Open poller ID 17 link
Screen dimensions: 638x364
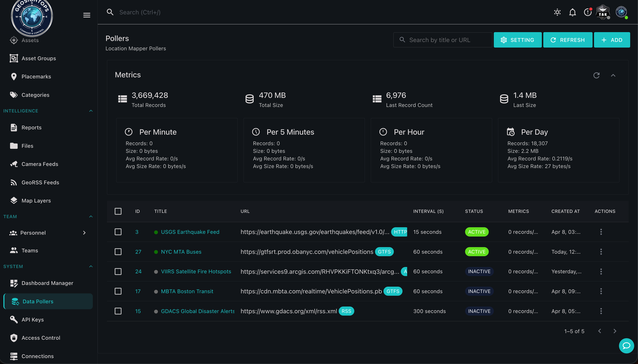(138, 291)
